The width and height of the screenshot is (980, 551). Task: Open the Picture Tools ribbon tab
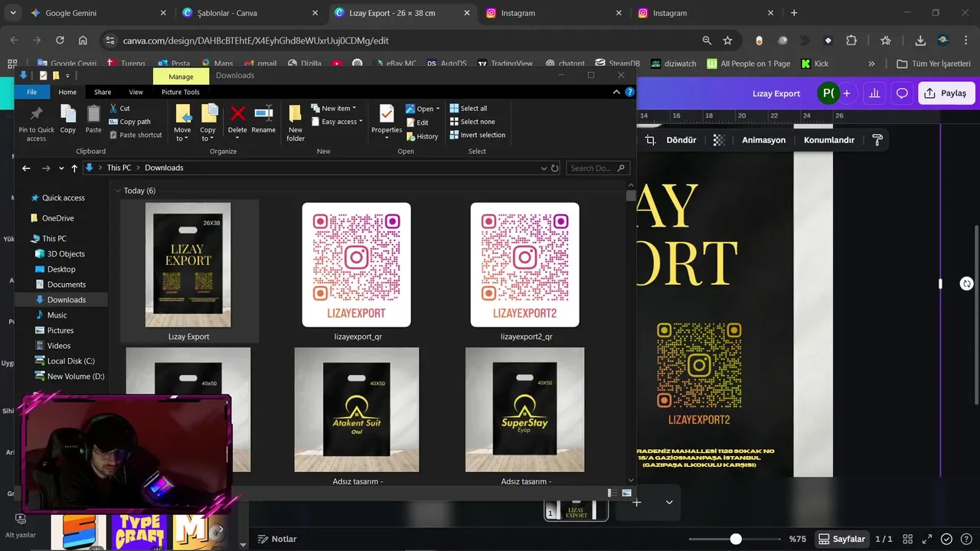point(181,92)
